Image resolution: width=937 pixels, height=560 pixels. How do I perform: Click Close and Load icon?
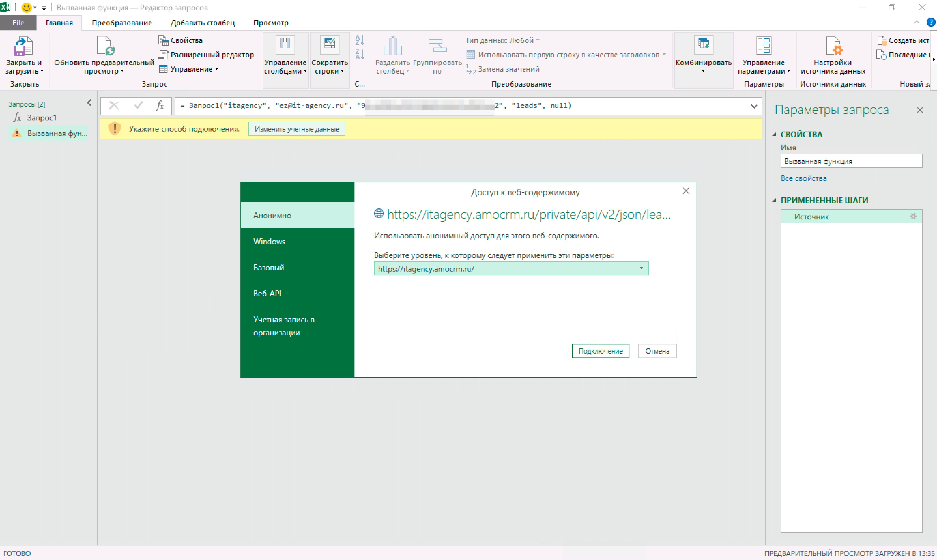(23, 46)
